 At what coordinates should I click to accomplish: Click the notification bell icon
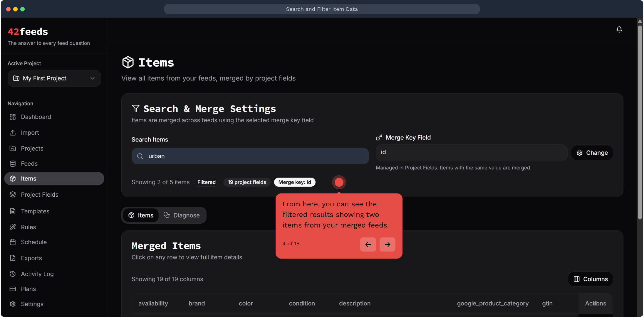pos(619,29)
